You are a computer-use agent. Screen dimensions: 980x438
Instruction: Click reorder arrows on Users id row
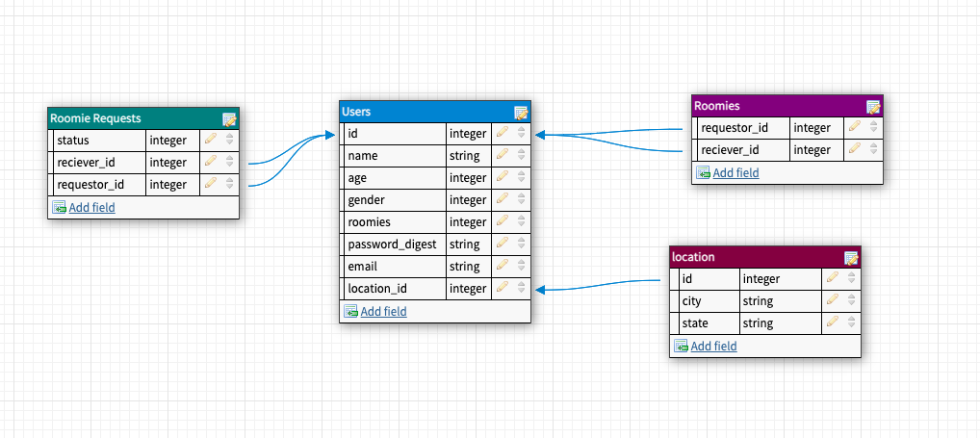[521, 133]
